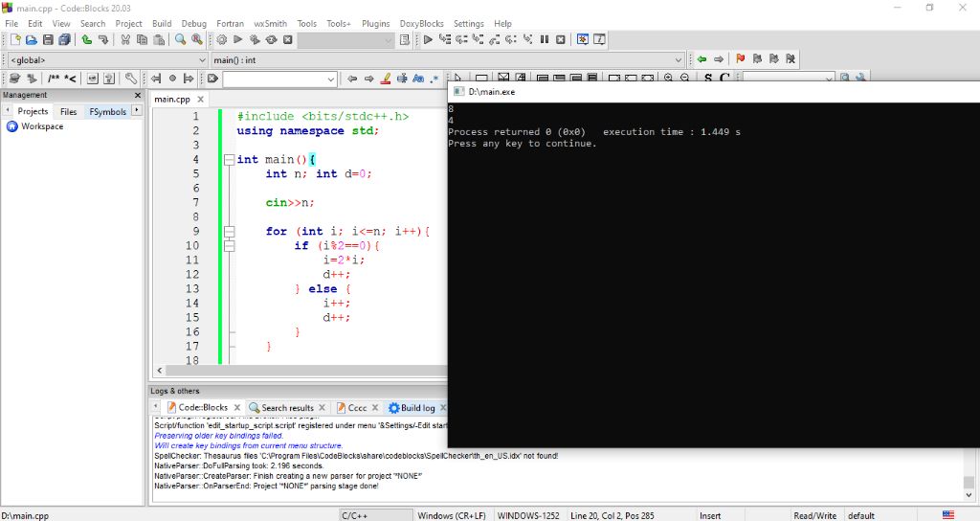Click the debugger Run to cursor icon

[x=444, y=39]
